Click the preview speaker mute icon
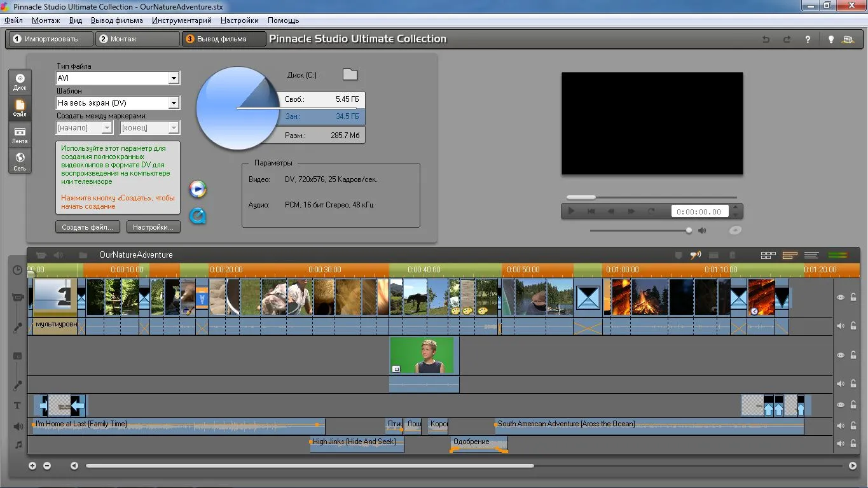Viewport: 868px width, 488px height. pyautogui.click(x=702, y=230)
